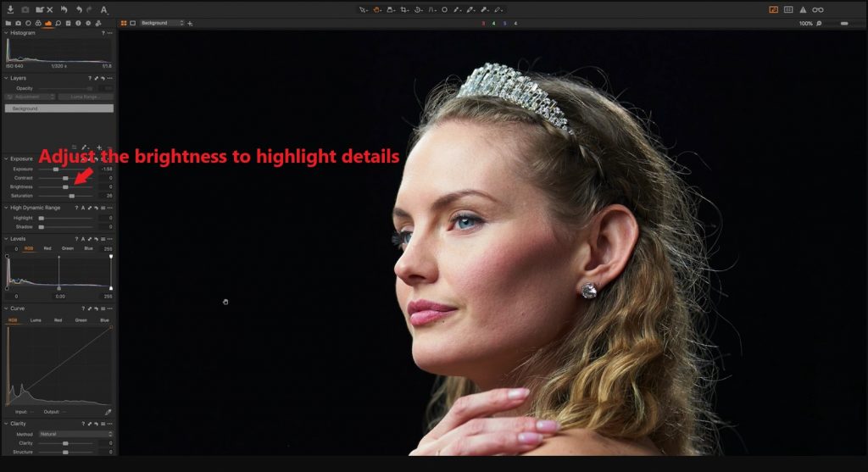Click the Auto adjust A icon
The height and width of the screenshot is (472, 868).
(x=103, y=10)
